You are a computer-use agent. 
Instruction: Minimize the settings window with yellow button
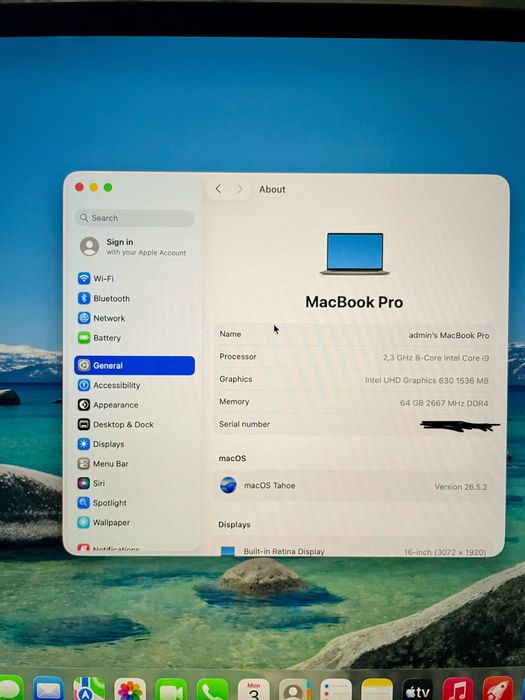point(94,187)
